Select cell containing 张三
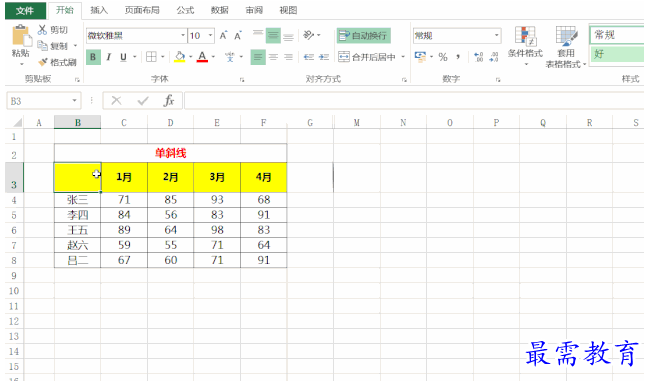 pyautogui.click(x=78, y=200)
